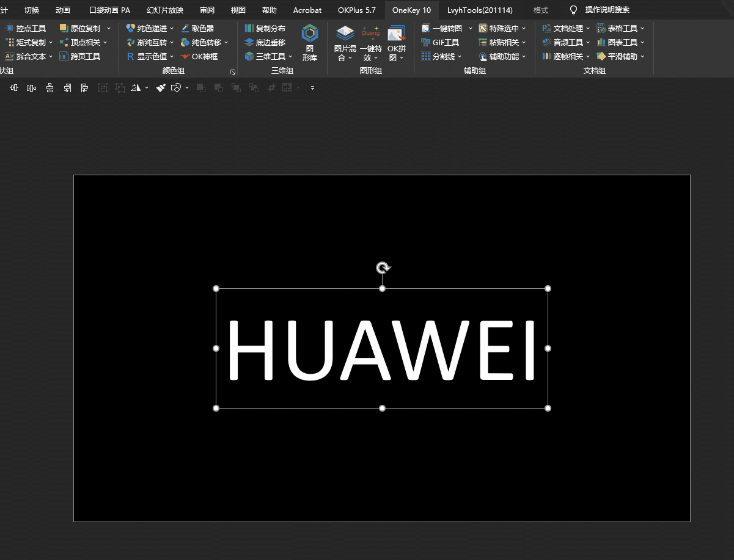
Task: Click the align center vertical icon in quick toolbar
Action: click(x=50, y=88)
